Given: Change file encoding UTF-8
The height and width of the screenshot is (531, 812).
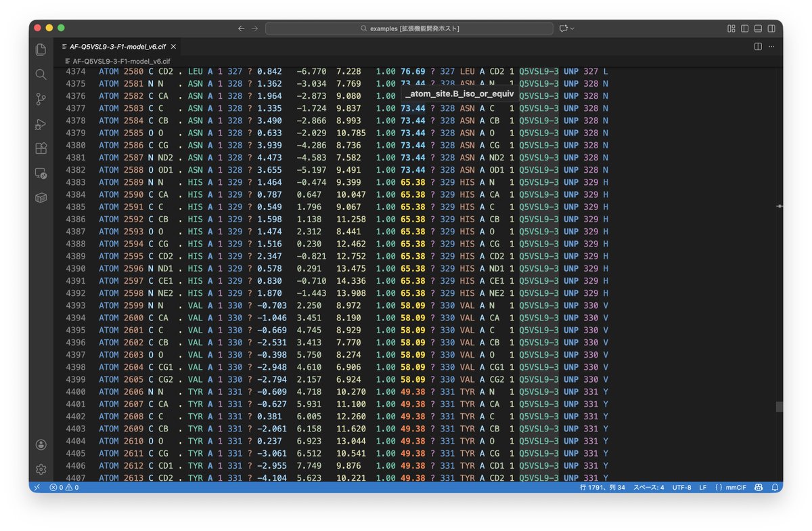Looking at the screenshot, I should pyautogui.click(x=681, y=487).
